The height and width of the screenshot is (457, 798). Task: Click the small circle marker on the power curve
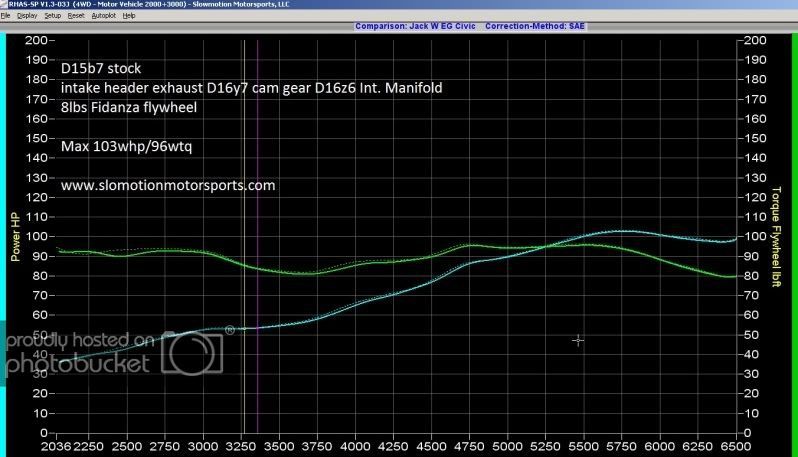pyautogui.click(x=230, y=329)
